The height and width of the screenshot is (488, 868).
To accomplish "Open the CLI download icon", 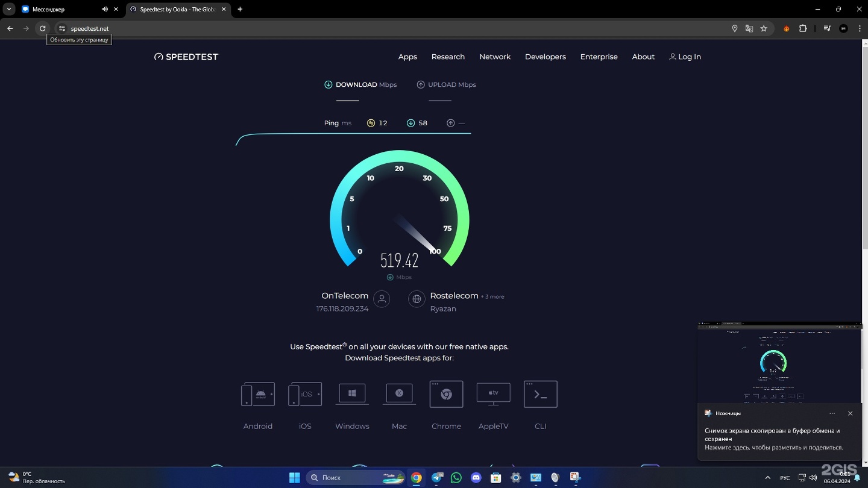I will 541,395.
